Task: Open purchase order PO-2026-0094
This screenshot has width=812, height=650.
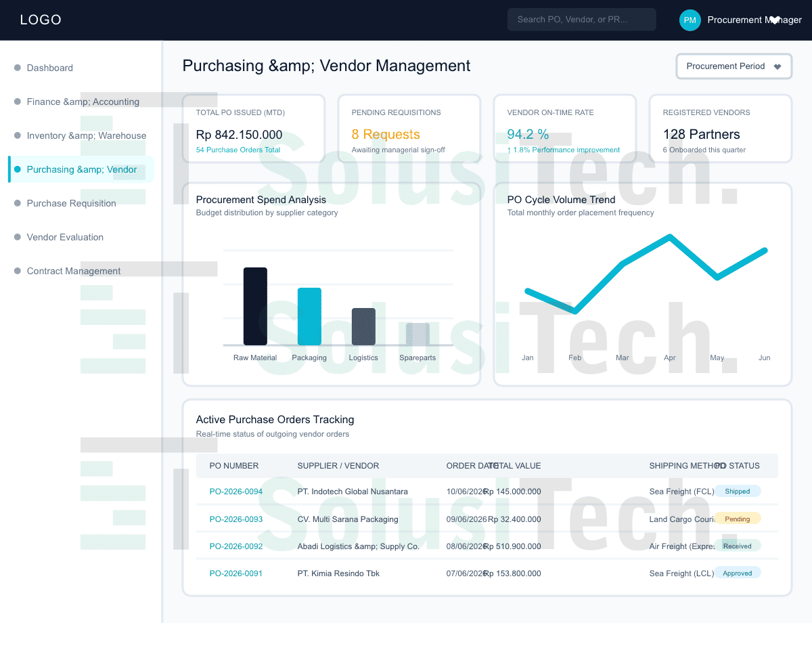Action: click(x=236, y=492)
